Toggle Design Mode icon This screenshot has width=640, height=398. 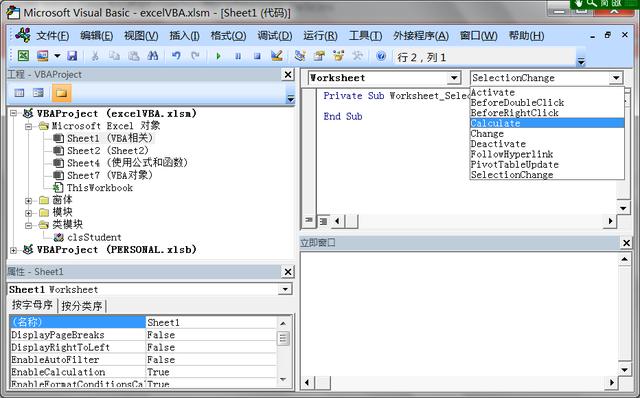pyautogui.click(x=277, y=56)
